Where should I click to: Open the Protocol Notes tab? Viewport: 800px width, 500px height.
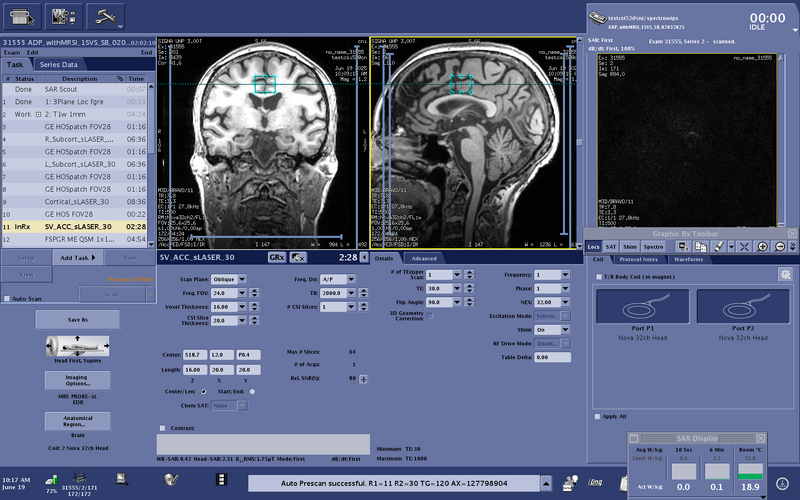[638, 259]
